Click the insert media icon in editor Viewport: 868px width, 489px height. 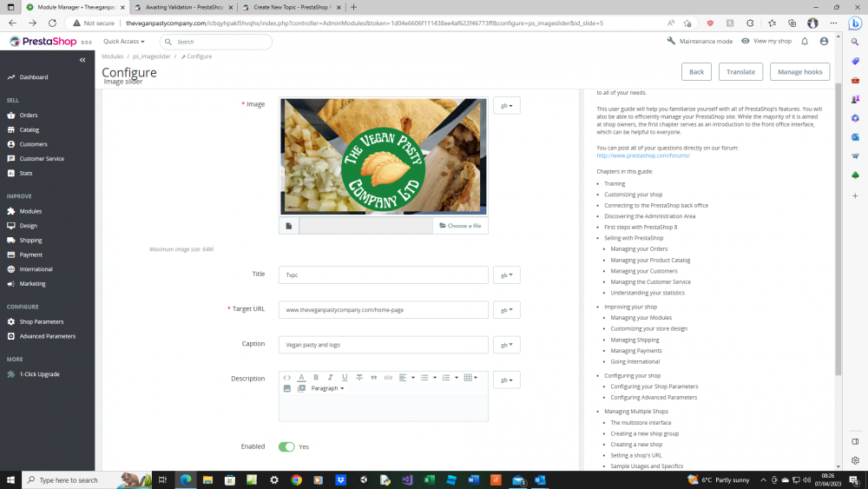(301, 389)
